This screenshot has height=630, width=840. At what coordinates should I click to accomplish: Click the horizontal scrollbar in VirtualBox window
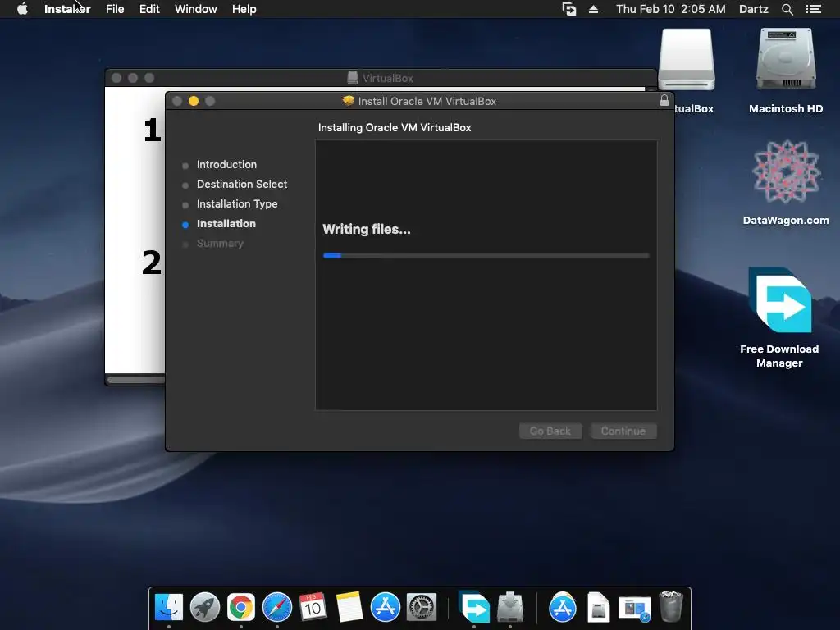coord(136,380)
